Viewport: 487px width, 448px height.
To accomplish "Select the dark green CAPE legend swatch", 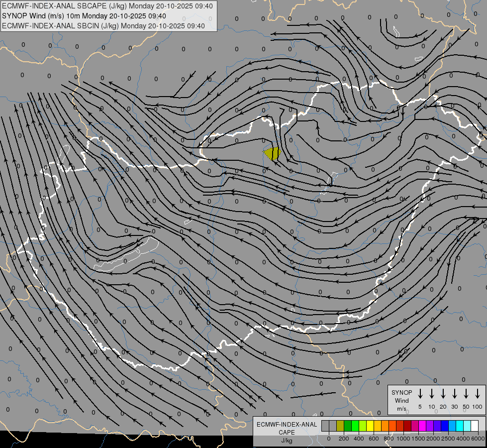I will tap(348, 426).
